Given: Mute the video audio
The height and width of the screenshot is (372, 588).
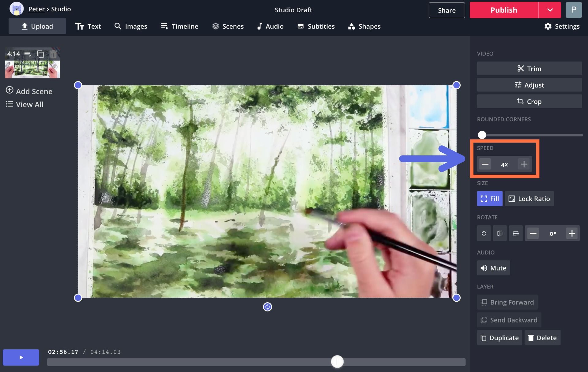Looking at the screenshot, I should point(493,268).
